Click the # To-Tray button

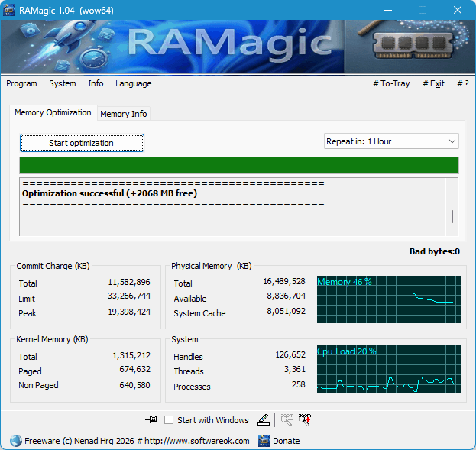[x=390, y=83]
